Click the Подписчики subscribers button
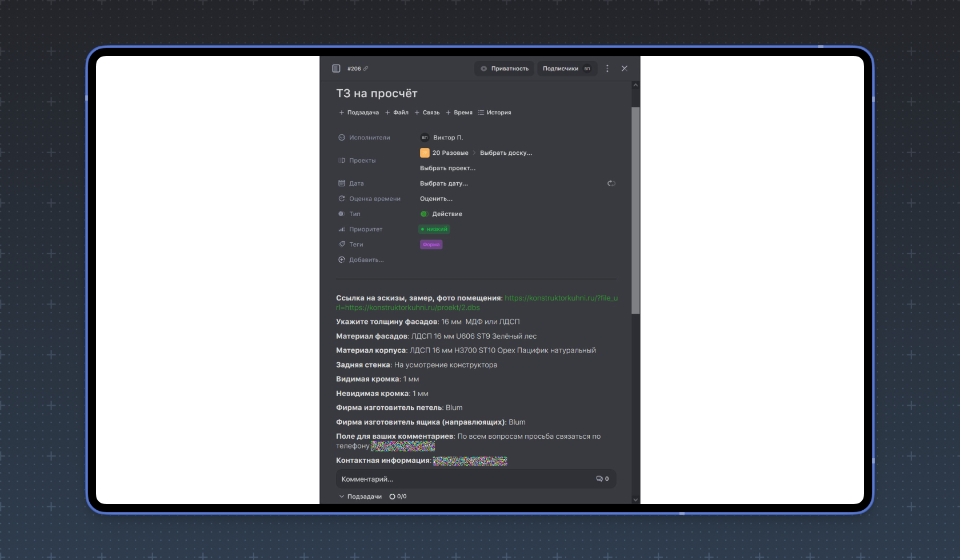Screen dimensions: 960x560 [x=566, y=69]
